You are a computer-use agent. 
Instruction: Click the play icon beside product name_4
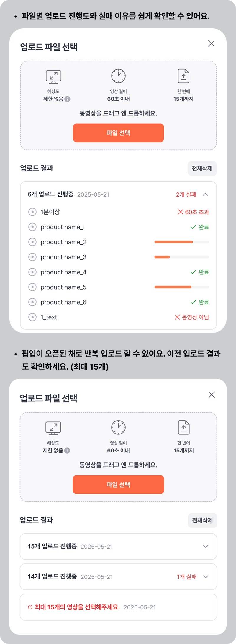32,272
